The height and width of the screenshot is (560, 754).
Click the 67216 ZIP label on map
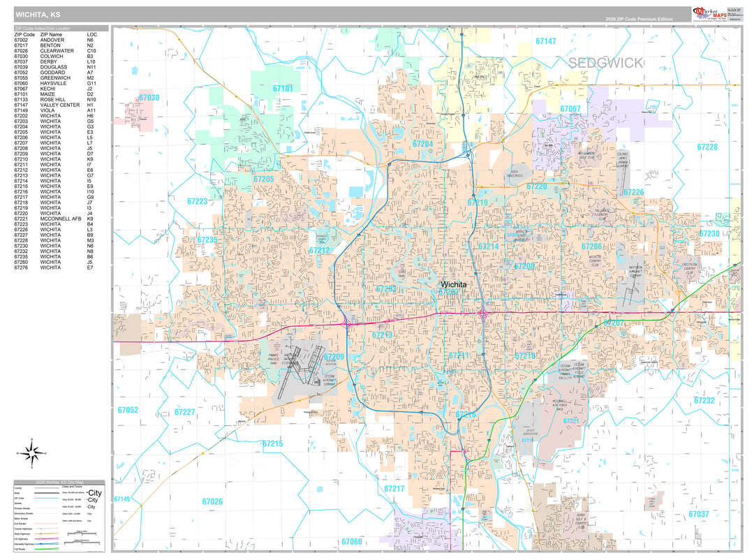click(466, 414)
